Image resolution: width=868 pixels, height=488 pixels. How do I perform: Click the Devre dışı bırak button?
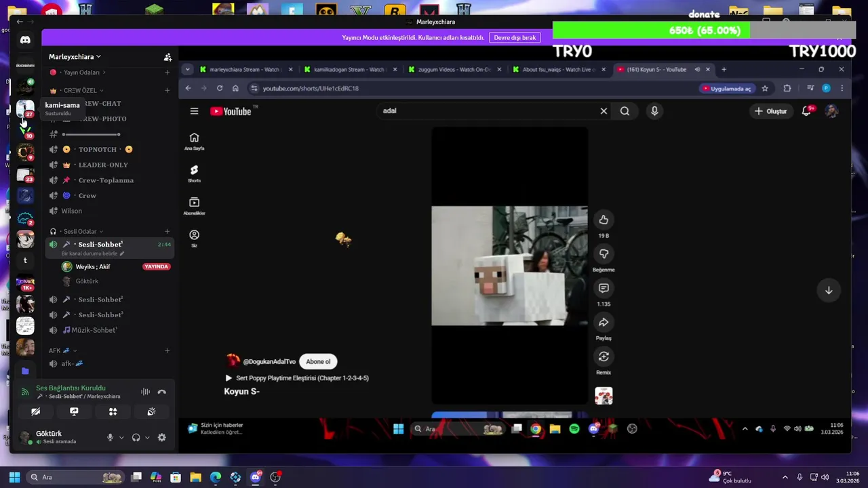[x=515, y=38]
